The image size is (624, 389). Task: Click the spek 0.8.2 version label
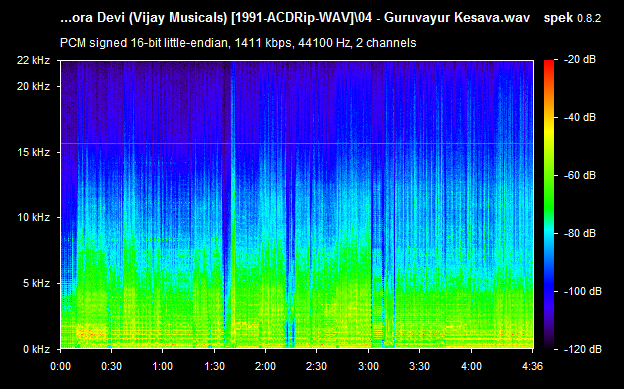pyautogui.click(x=572, y=18)
